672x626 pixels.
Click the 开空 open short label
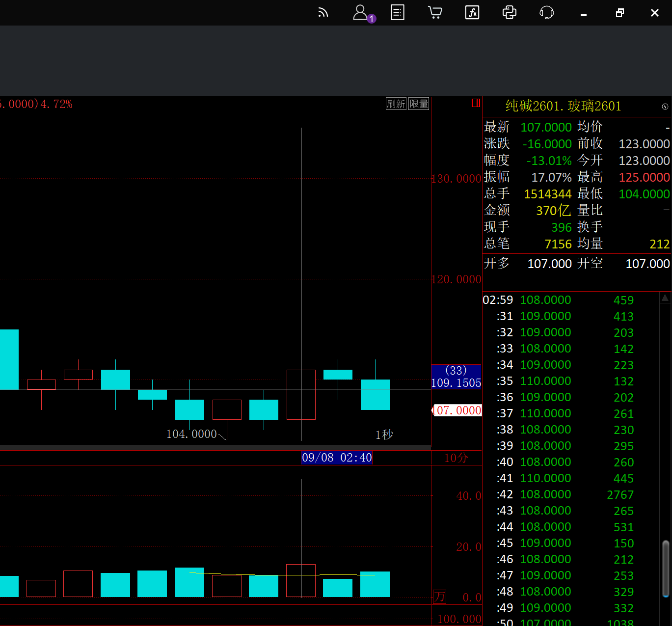590,264
